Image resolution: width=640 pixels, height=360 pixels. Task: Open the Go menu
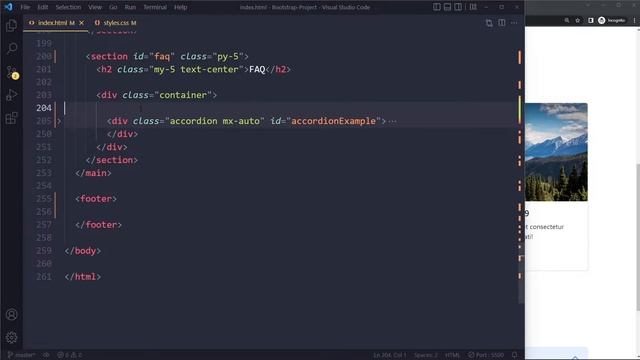(x=113, y=7)
